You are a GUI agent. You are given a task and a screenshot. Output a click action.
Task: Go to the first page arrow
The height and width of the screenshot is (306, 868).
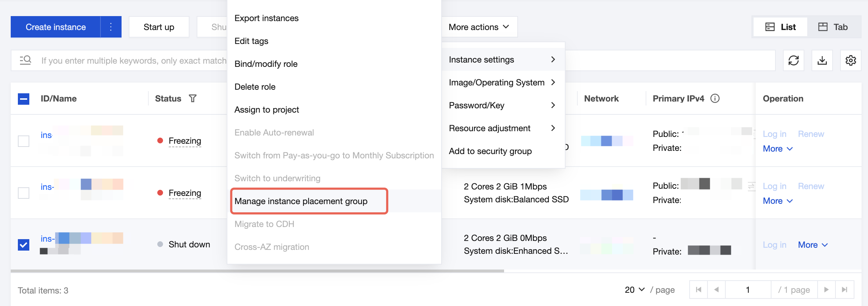point(699,290)
